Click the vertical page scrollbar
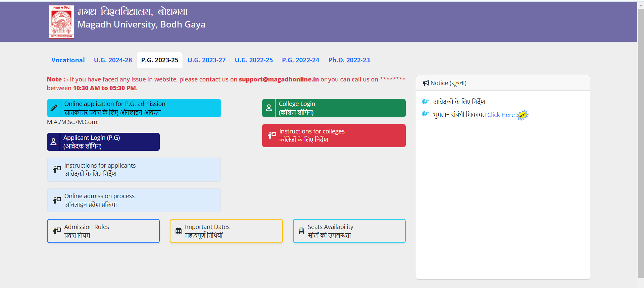 (x=641, y=144)
